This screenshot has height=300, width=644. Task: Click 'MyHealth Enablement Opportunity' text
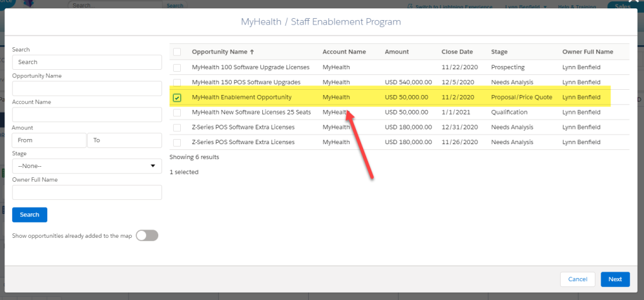pyautogui.click(x=242, y=98)
